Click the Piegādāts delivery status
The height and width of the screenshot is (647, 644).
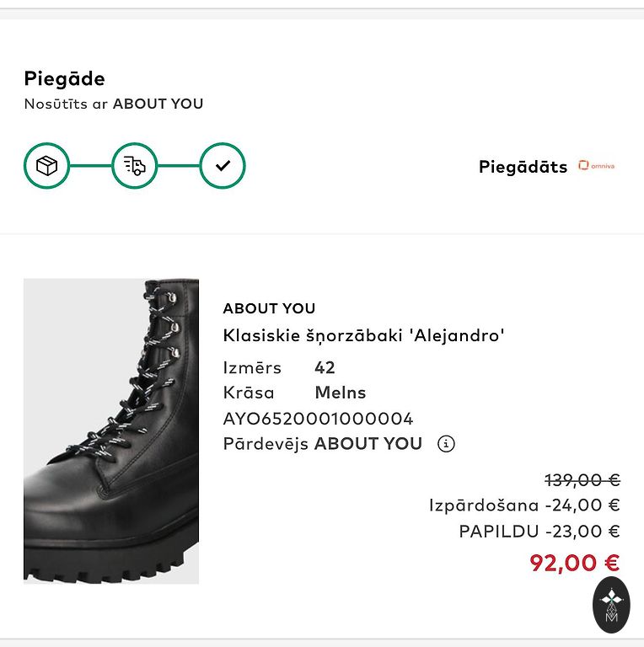coord(523,167)
